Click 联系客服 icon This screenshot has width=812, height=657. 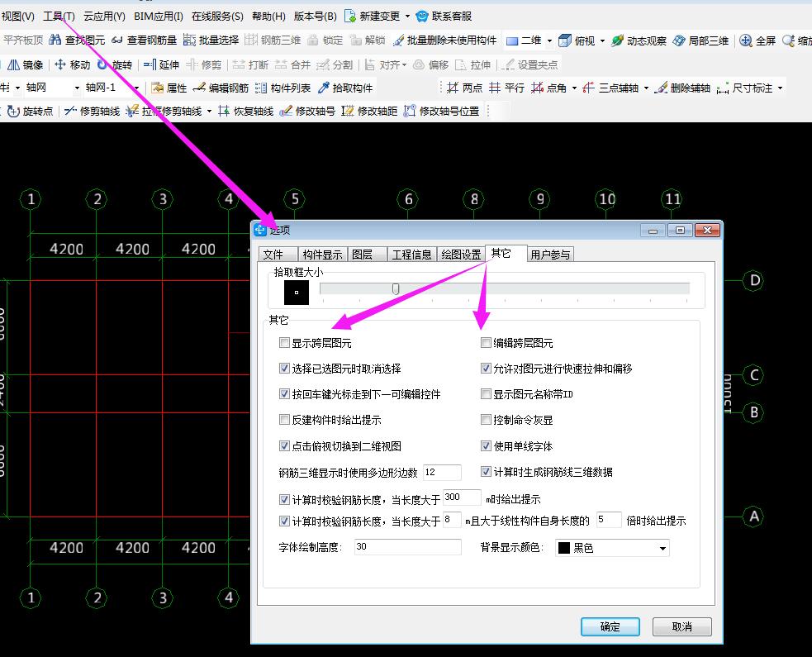(422, 16)
